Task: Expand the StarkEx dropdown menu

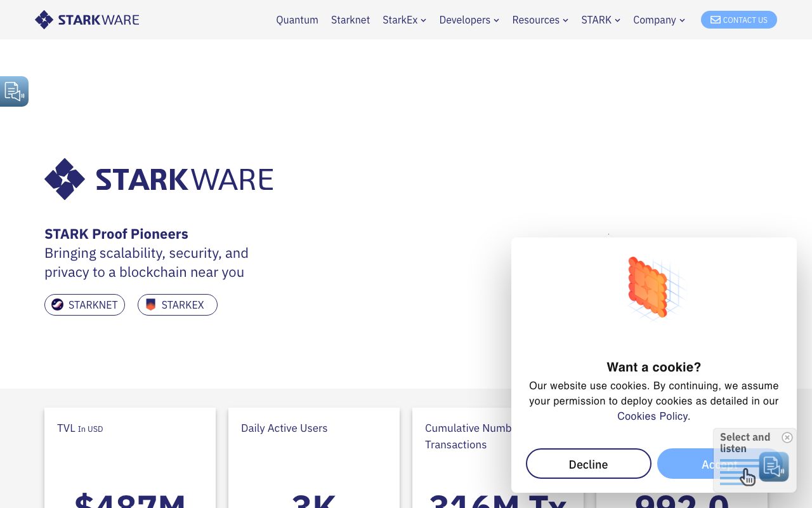Action: 404,20
